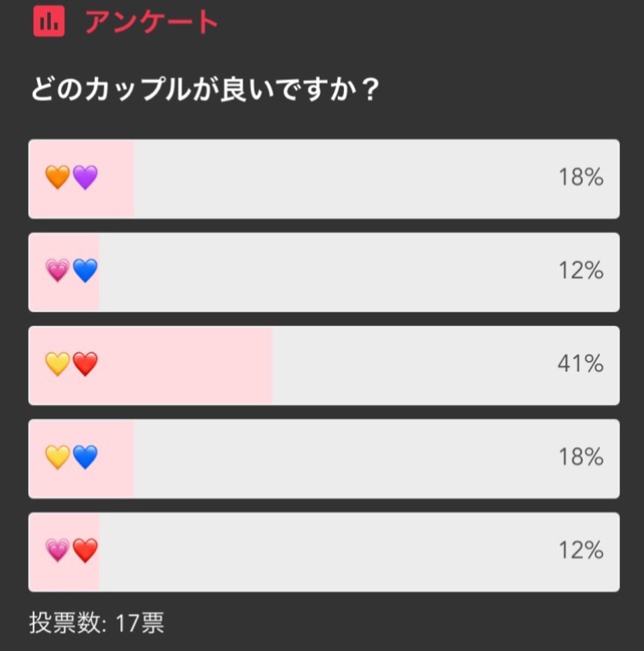Click the pink heart in last option
The image size is (644, 651).
tap(58, 550)
